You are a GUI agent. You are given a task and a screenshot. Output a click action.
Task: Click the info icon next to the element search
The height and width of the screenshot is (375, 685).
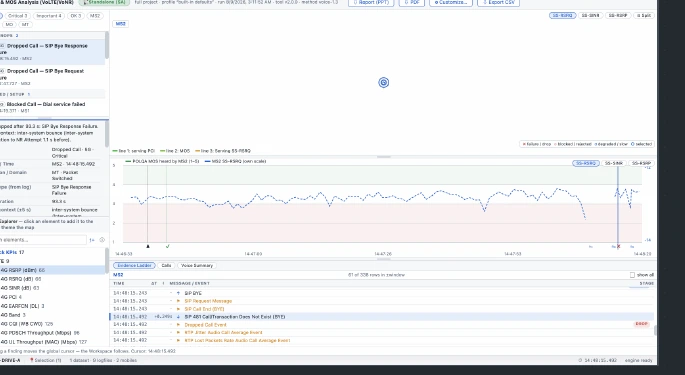click(x=102, y=240)
